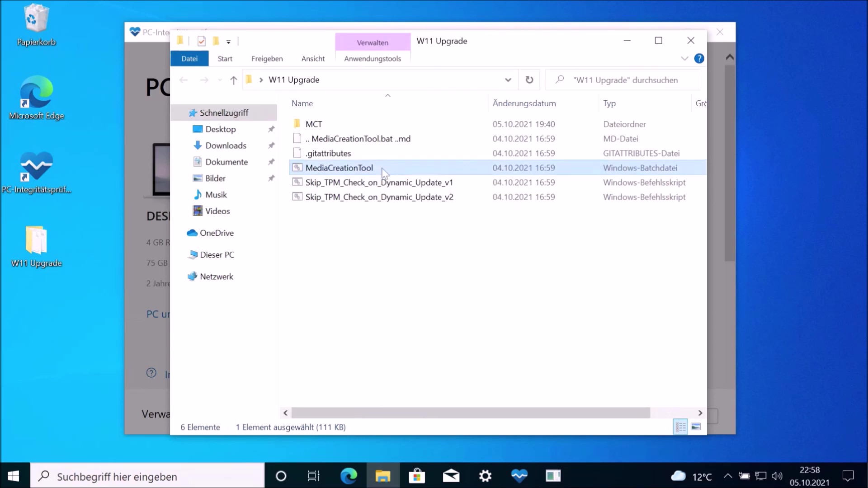Open the MCT folder
Image resolution: width=868 pixels, height=488 pixels.
coord(313,124)
